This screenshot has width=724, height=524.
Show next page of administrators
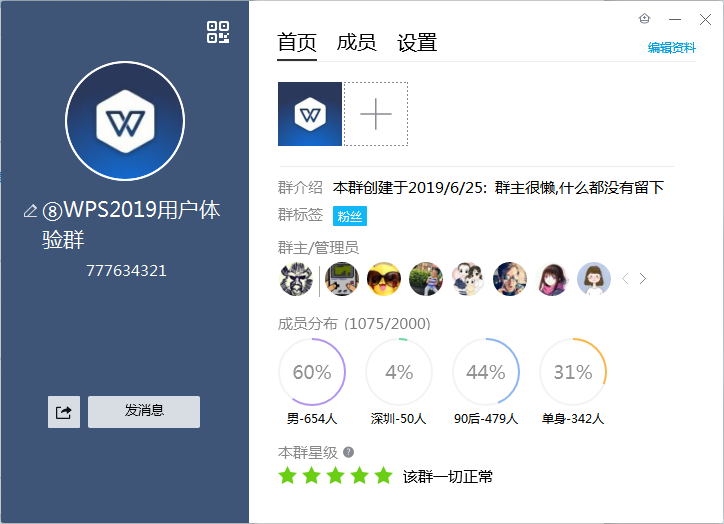pyautogui.click(x=643, y=278)
